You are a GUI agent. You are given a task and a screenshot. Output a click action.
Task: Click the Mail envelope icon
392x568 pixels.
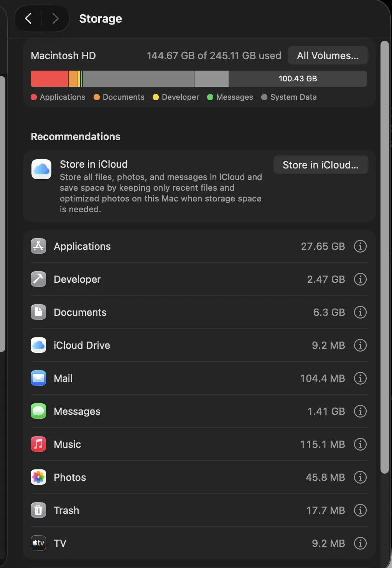[38, 378]
